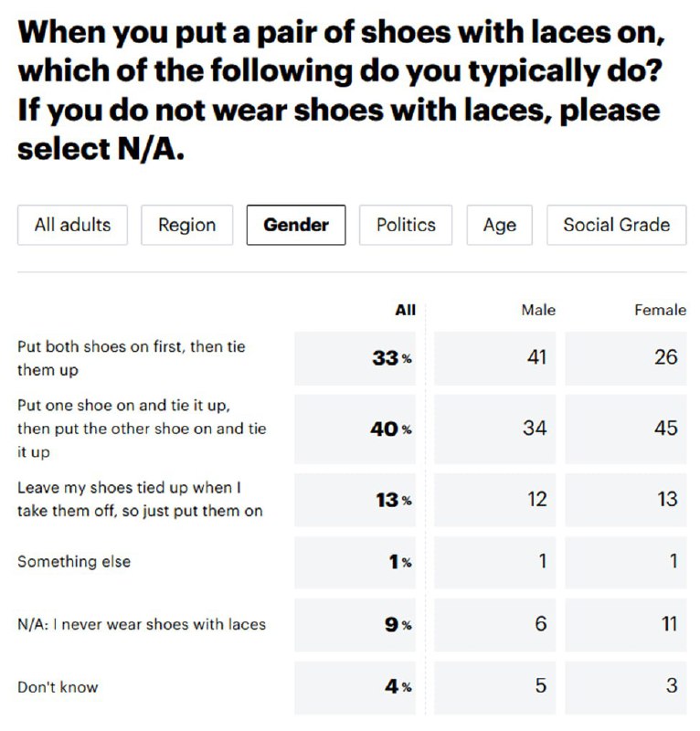
Task: Click the Male column header
Action: pos(538,310)
